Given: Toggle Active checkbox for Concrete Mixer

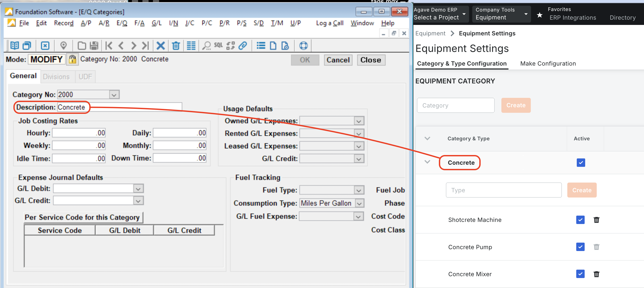Looking at the screenshot, I should click(580, 274).
